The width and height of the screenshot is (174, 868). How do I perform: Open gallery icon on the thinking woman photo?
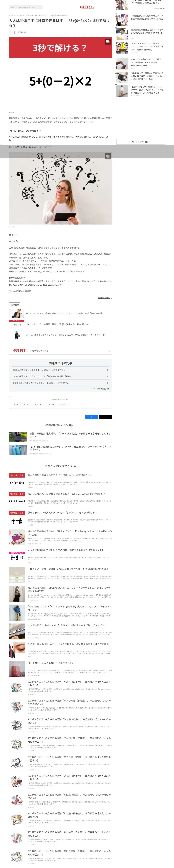point(107,156)
